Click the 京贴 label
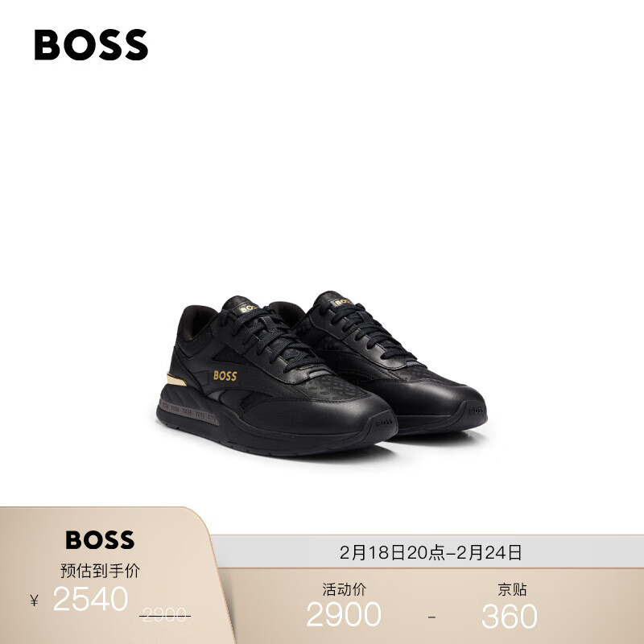This screenshot has width=644, height=644. pos(512,589)
